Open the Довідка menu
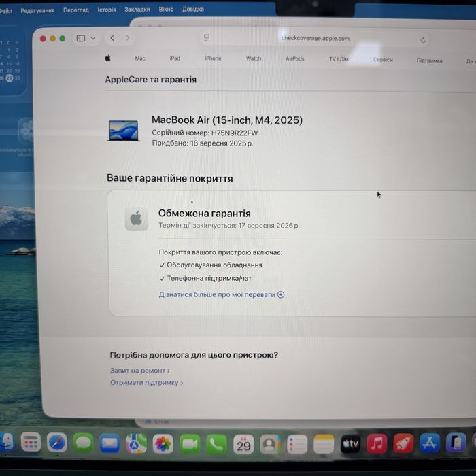The height and width of the screenshot is (476, 476). tap(193, 9)
